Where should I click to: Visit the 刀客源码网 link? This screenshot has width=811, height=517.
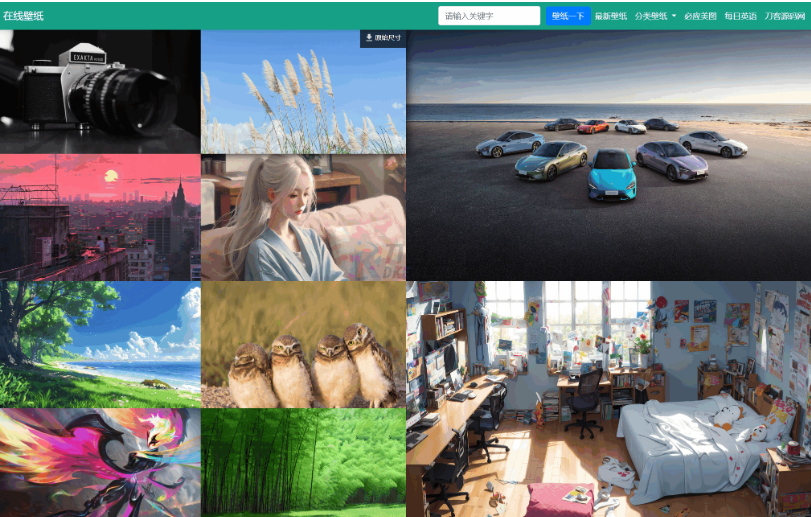point(785,16)
